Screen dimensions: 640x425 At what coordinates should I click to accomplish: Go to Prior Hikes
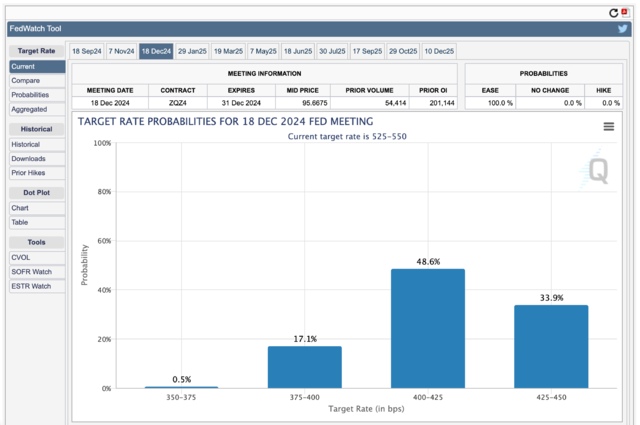pos(28,173)
